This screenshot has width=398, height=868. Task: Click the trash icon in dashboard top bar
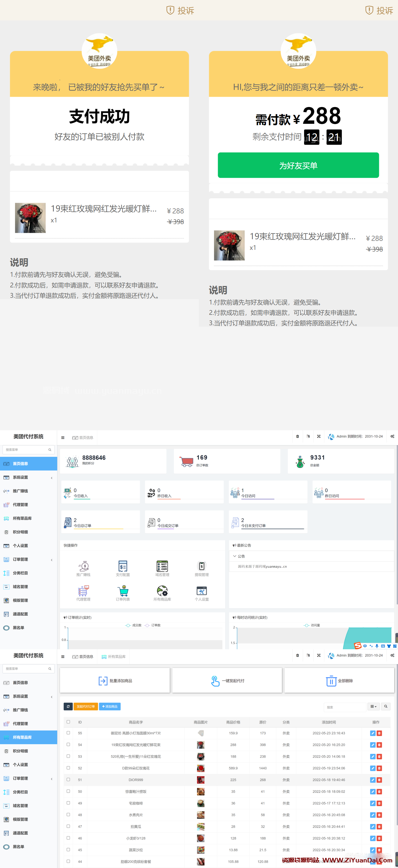[x=297, y=436]
